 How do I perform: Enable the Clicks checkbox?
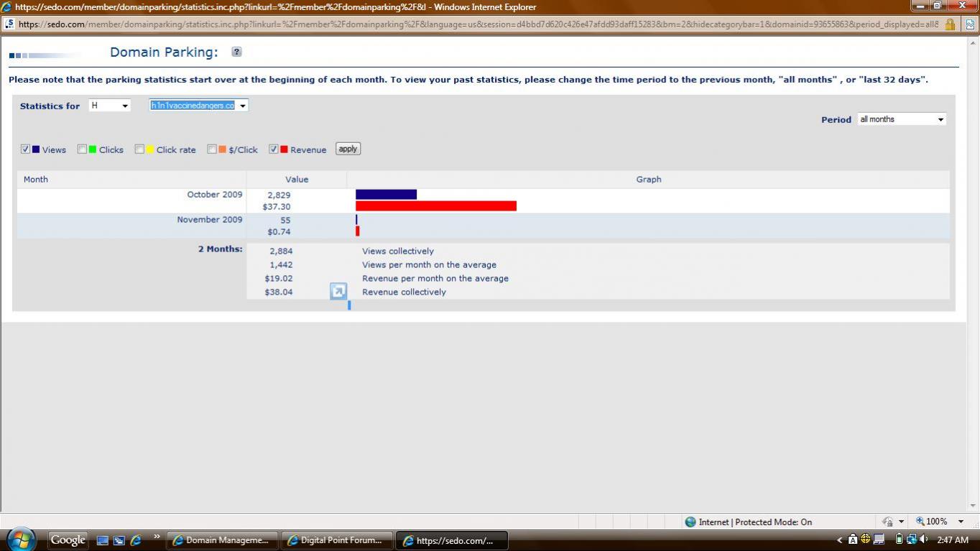click(x=82, y=149)
